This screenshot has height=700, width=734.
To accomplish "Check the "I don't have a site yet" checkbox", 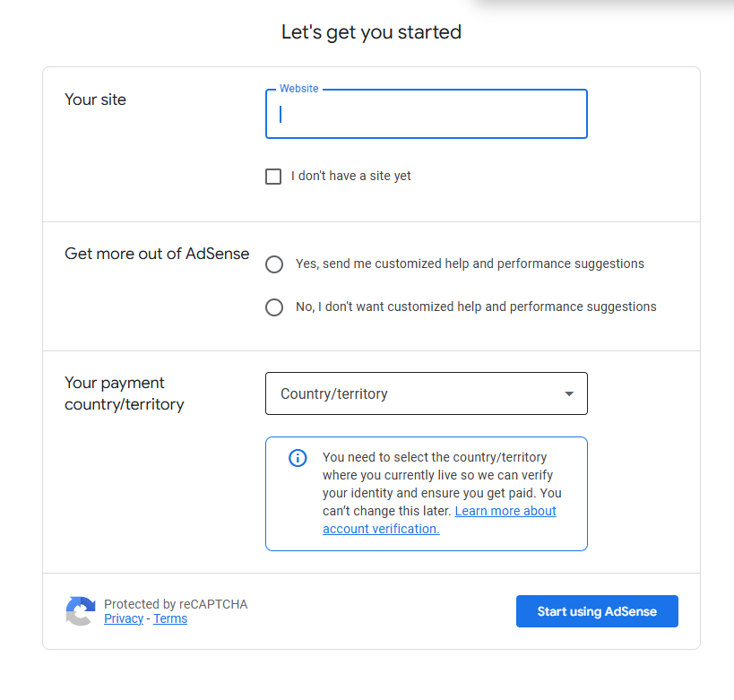I will [x=273, y=177].
